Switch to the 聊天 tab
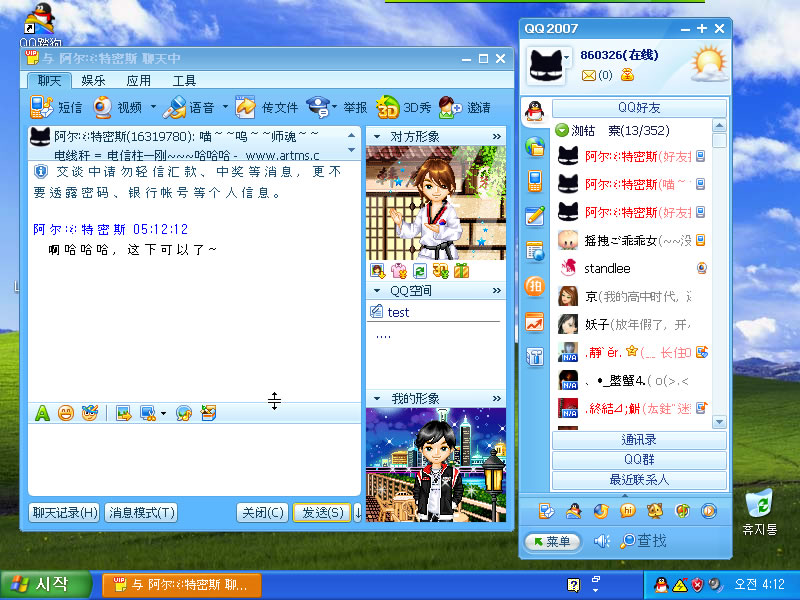The image size is (800, 600). tap(49, 81)
